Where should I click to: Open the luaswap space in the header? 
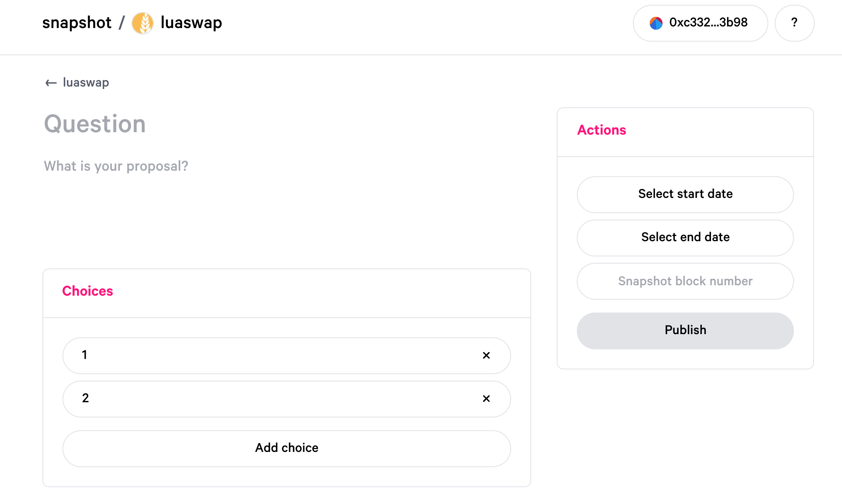click(x=191, y=23)
